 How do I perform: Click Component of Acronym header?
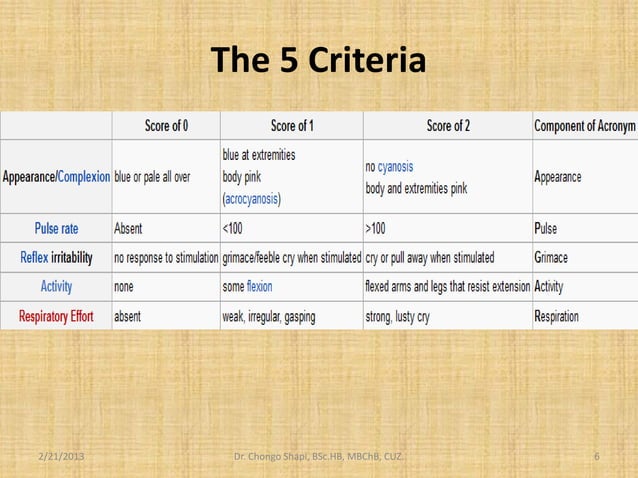(x=586, y=126)
